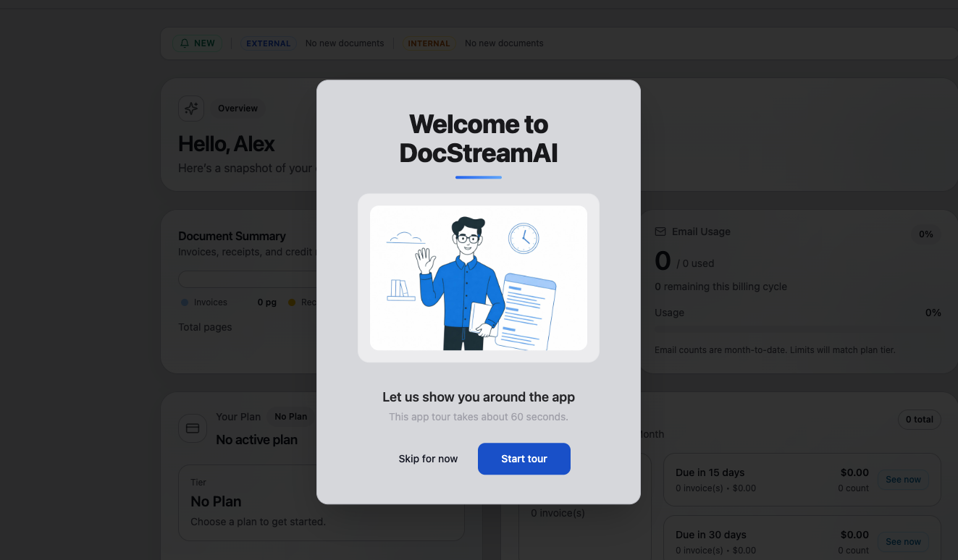958x560 pixels.
Task: Click 'This app tour takes about 60 seconds.'
Action: click(x=479, y=417)
